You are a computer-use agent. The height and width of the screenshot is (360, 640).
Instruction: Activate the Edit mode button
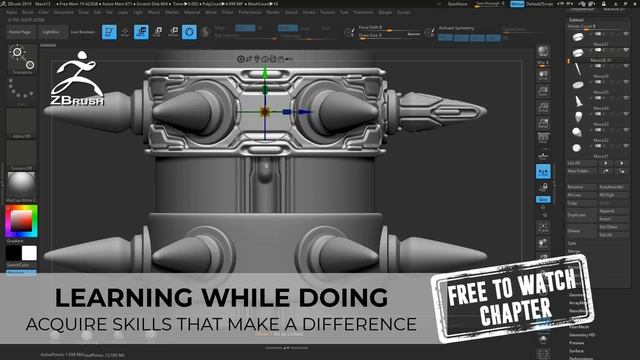[109, 32]
